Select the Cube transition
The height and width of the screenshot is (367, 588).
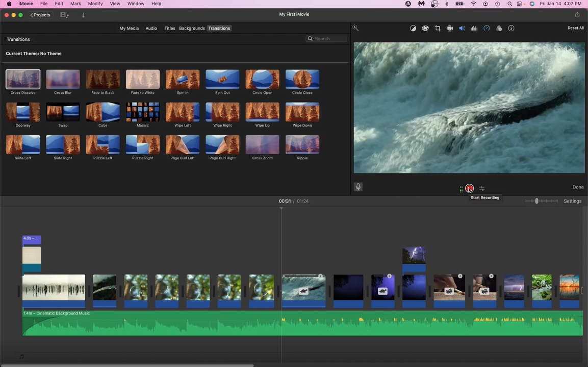(x=103, y=112)
